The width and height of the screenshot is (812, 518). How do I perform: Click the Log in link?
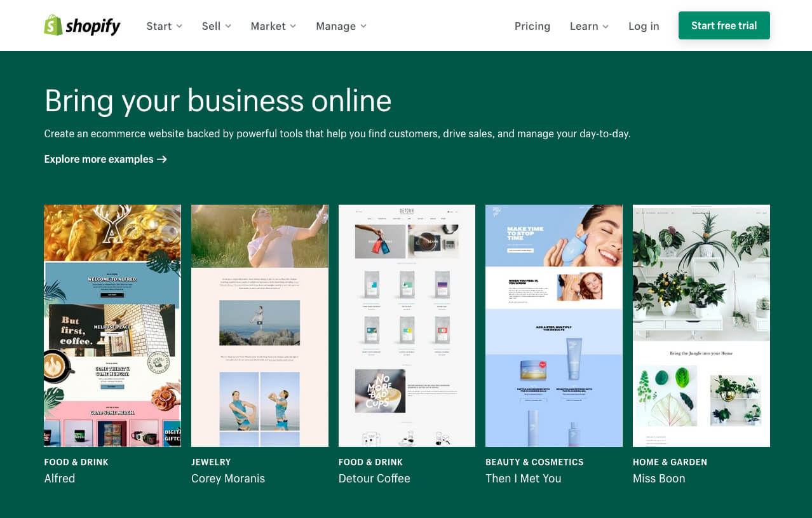point(644,26)
